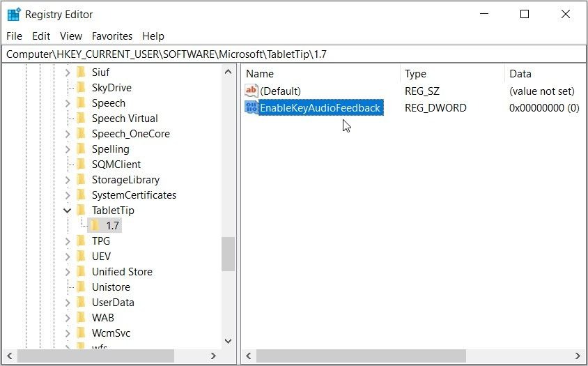Expand the WcmSvc key
Image resolution: width=588 pixels, height=366 pixels.
tap(68, 333)
